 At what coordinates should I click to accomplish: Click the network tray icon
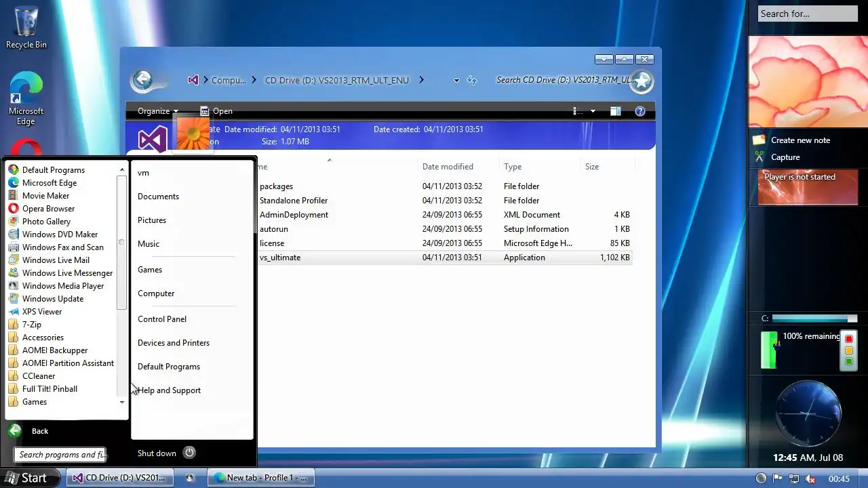(793, 479)
